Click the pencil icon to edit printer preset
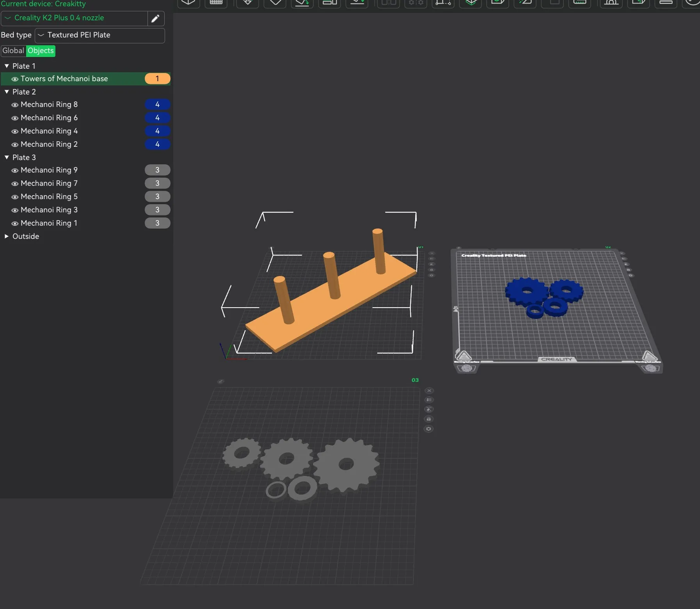Screen dimensions: 700x609 [x=155, y=18]
